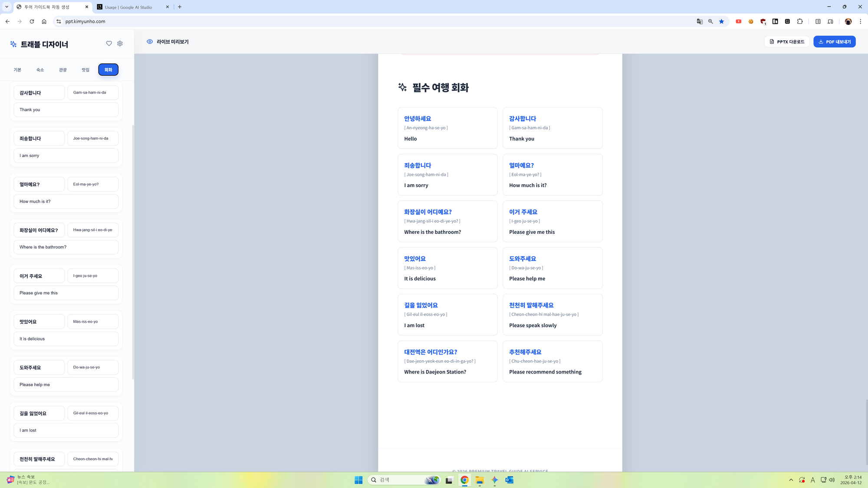The height and width of the screenshot is (488, 868).
Task: Switch to the 숙소 tab
Action: (x=40, y=70)
